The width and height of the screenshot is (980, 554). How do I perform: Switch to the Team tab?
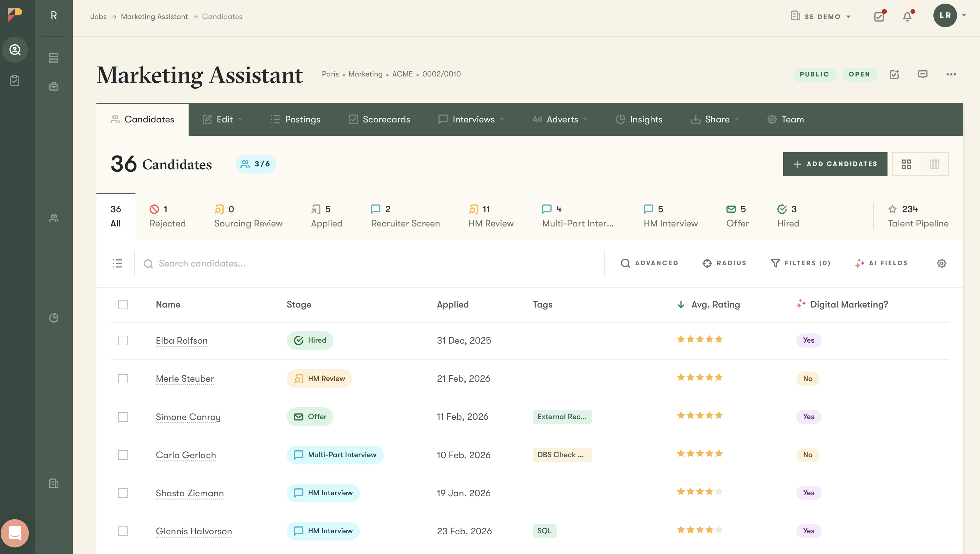(786, 119)
